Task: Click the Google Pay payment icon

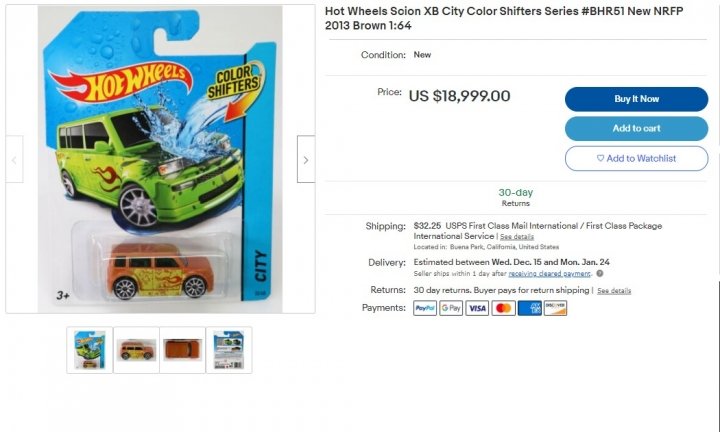Action: tap(451, 308)
